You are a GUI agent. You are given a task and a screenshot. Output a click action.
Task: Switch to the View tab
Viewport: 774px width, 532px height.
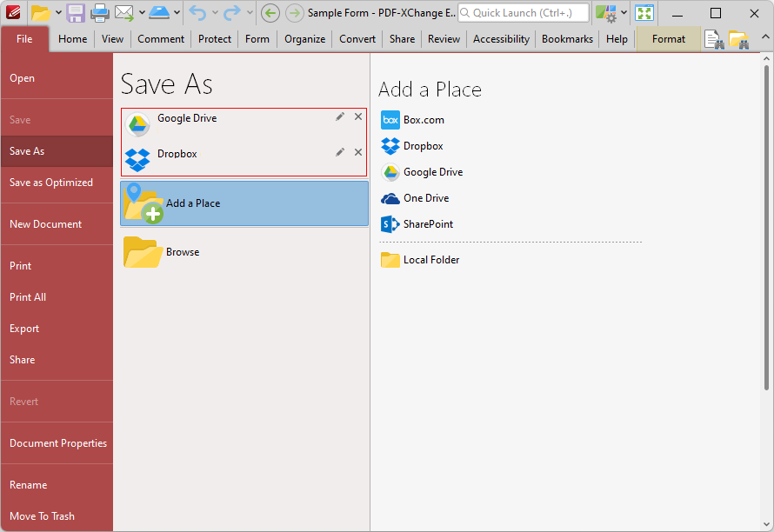112,39
